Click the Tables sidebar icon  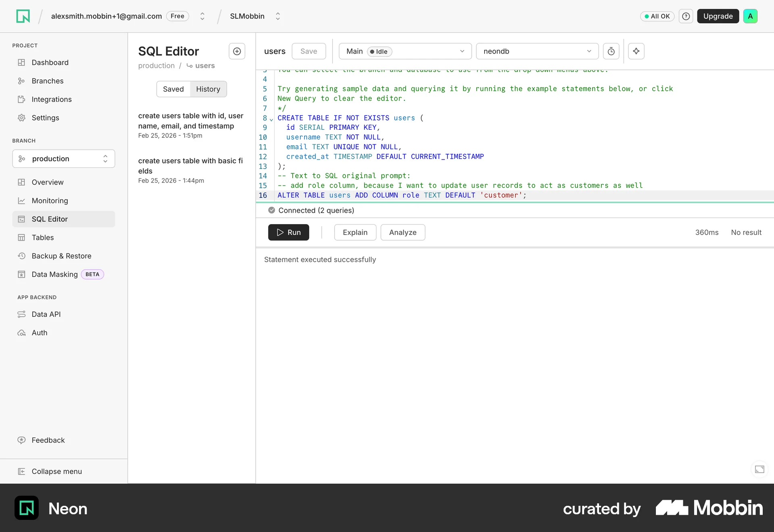(21, 237)
